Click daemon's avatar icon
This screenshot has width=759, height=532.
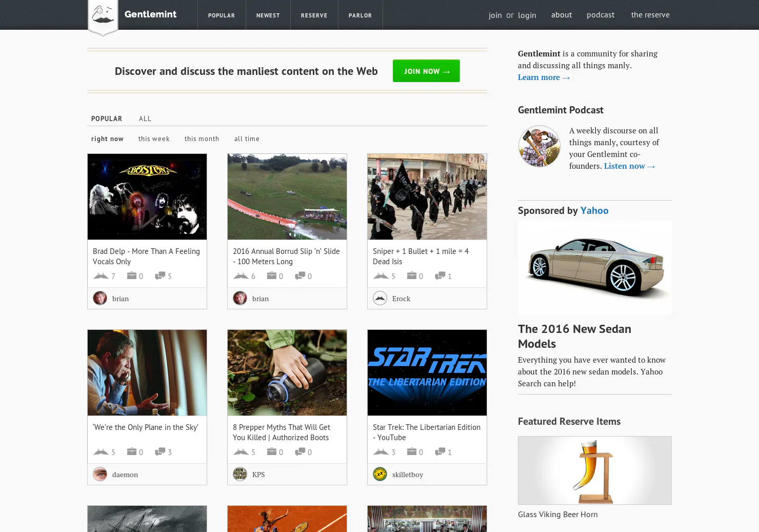(x=100, y=474)
